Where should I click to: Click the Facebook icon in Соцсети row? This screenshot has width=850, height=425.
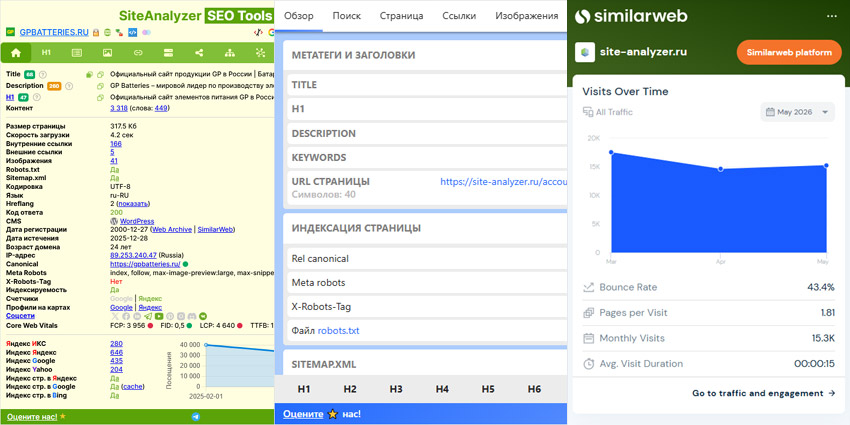[126, 316]
